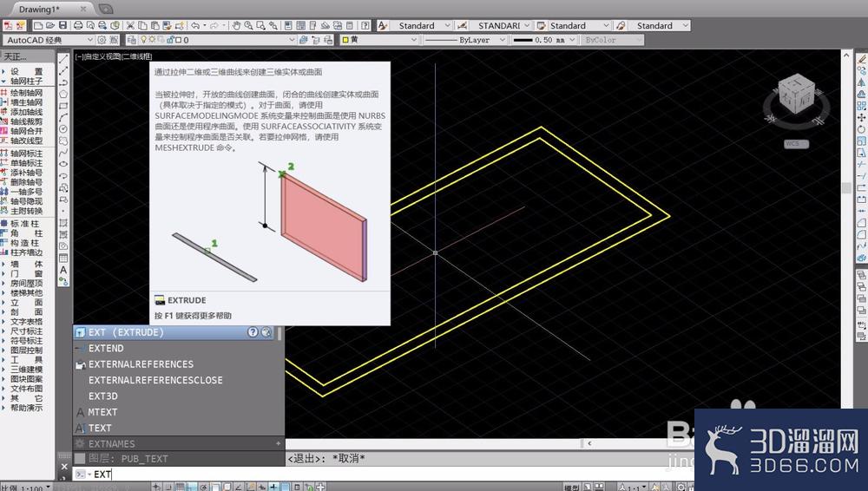This screenshot has width=868, height=491.
Task: Select the Pan hand tool
Action: [x=236, y=25]
